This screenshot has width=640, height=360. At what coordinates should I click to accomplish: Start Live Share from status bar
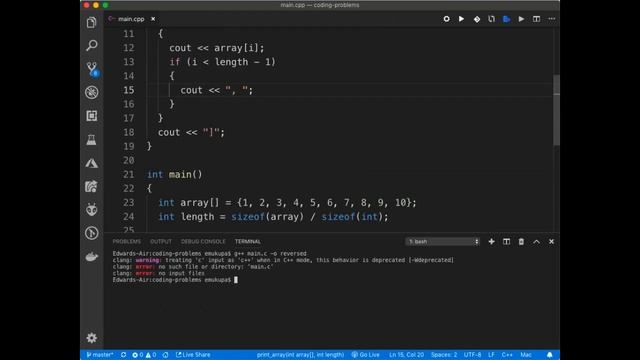point(193,355)
